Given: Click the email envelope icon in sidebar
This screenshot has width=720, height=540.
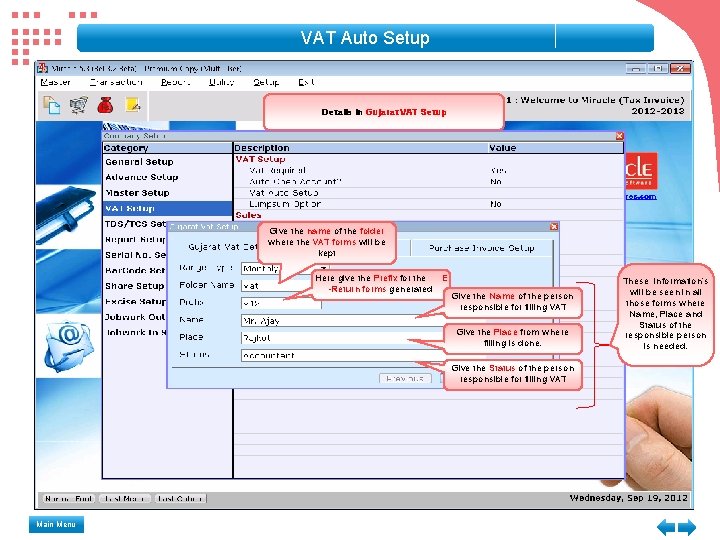Looking at the screenshot, I should coord(69,345).
